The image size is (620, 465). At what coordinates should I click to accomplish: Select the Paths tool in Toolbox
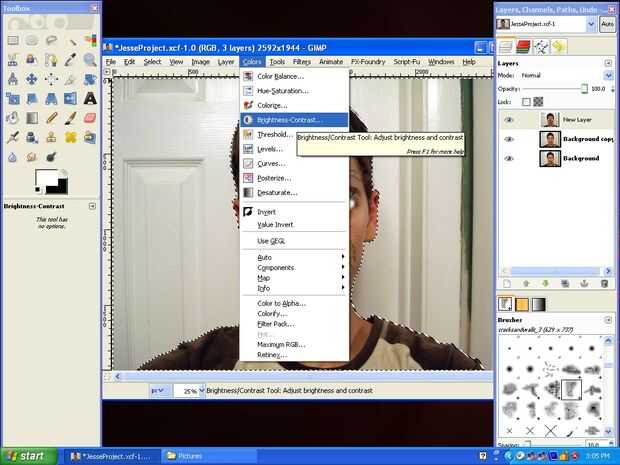(51, 60)
